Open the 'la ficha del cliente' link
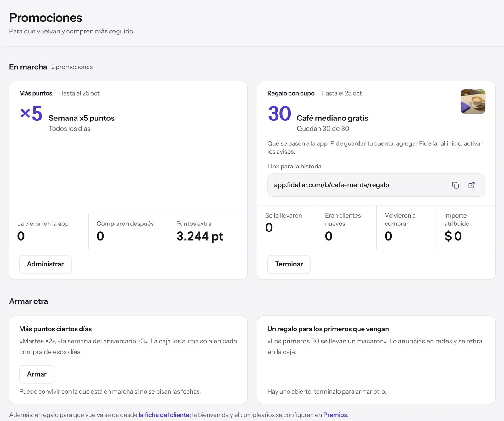 164,415
